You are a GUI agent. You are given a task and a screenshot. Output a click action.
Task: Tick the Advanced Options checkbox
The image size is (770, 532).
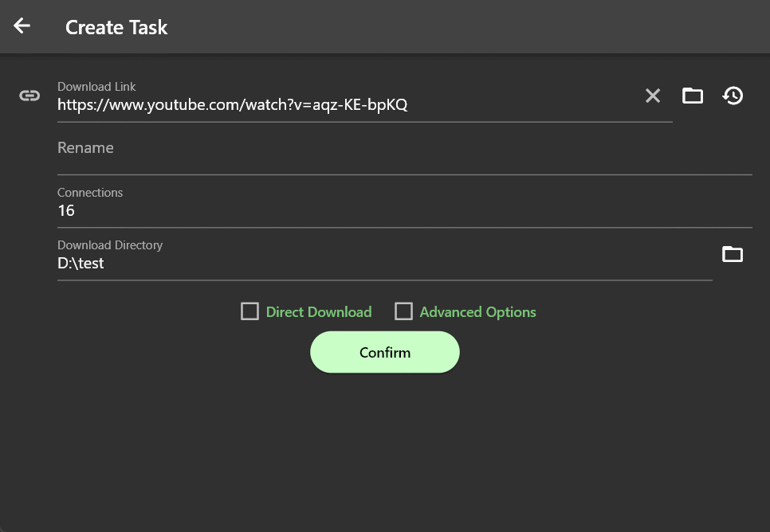point(403,311)
